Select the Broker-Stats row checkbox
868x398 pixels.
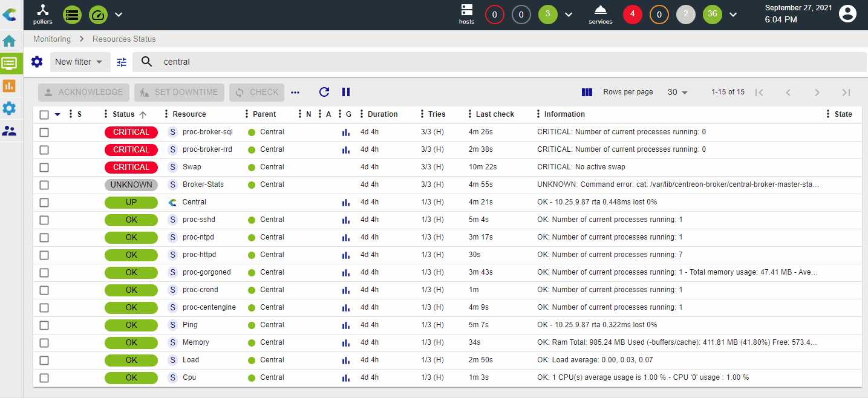coord(44,185)
